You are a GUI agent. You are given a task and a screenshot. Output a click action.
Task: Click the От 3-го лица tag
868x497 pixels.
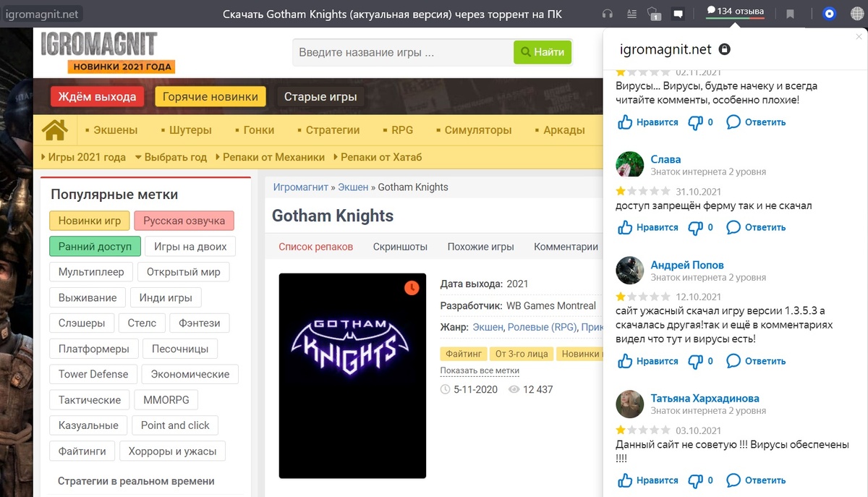pyautogui.click(x=522, y=354)
